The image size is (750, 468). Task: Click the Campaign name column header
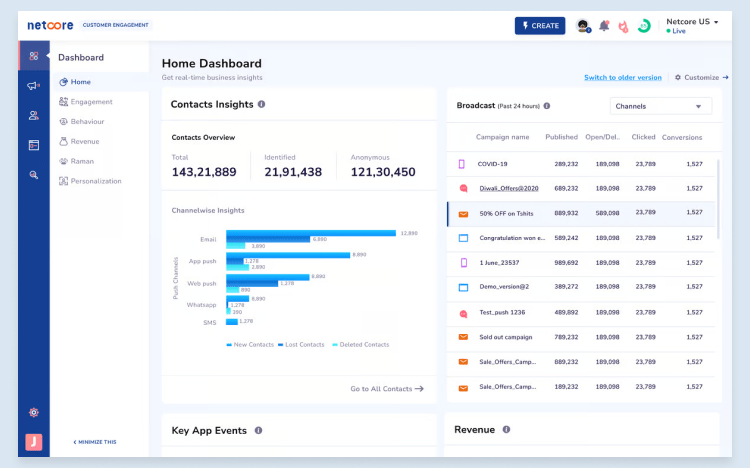(502, 137)
